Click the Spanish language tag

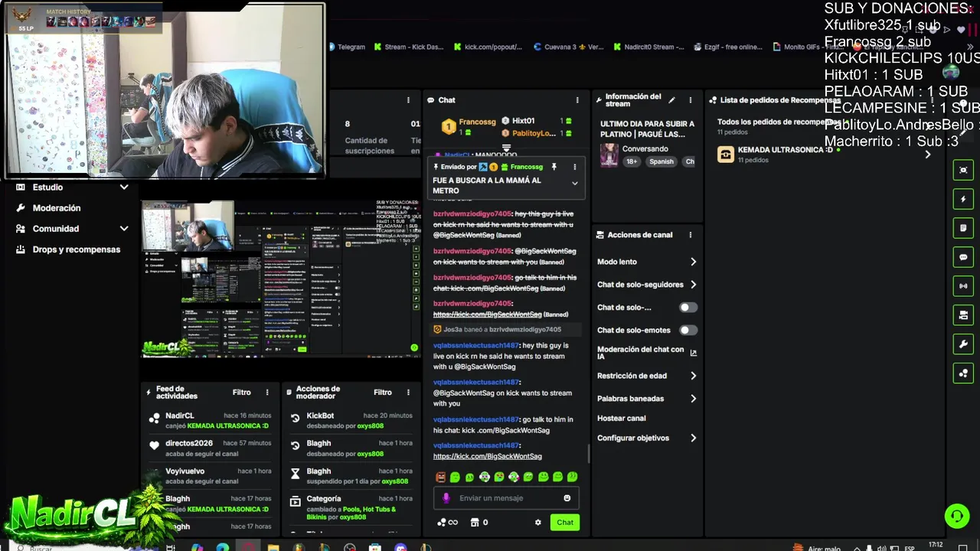point(661,162)
